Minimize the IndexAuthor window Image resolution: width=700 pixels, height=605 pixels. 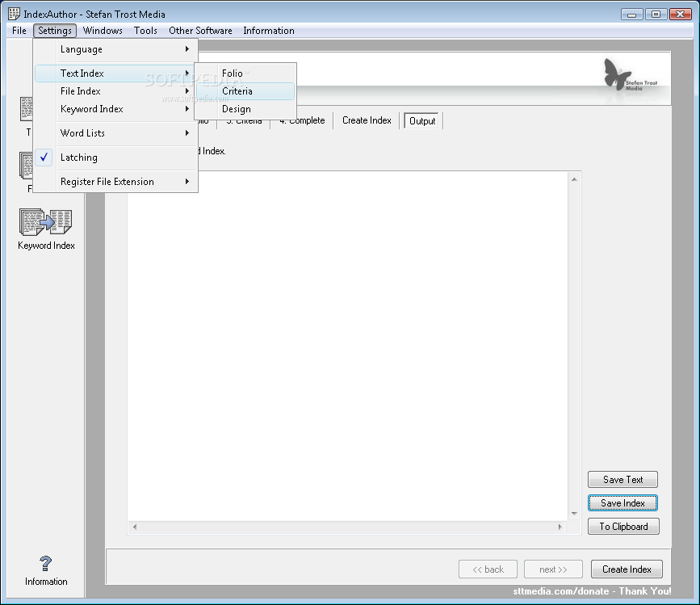pyautogui.click(x=631, y=15)
